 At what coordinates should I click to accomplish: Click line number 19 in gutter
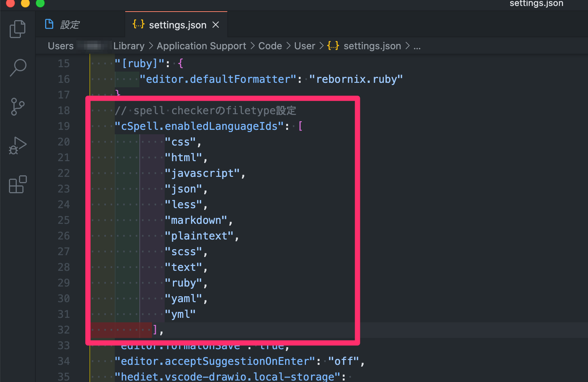64,126
